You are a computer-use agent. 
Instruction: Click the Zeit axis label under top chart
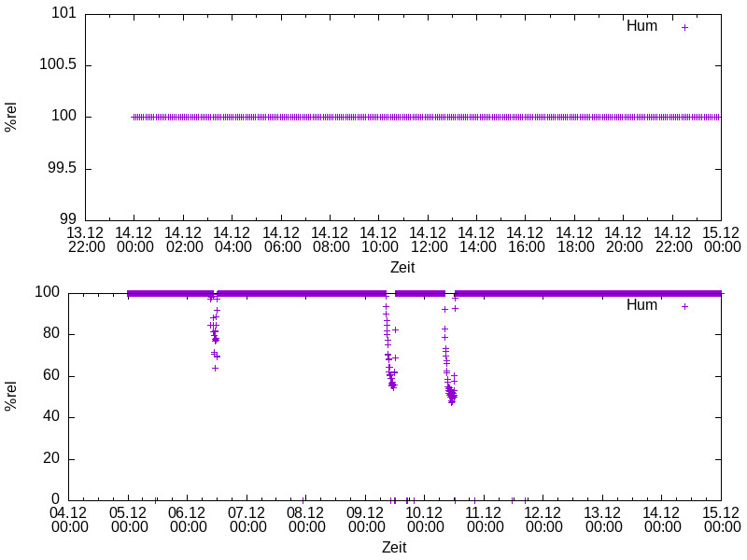pos(402,268)
